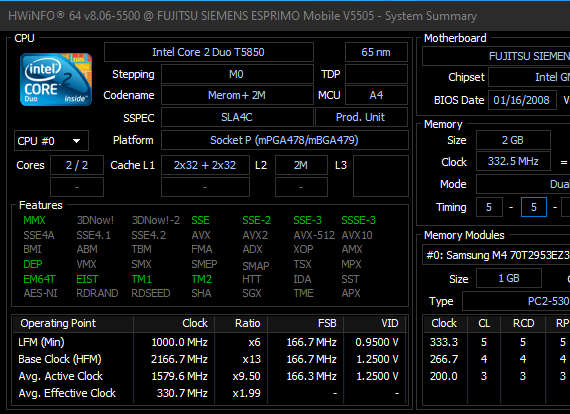This screenshot has height=414, width=570.
Task: Click the Socket P platform field
Action: pos(284,140)
